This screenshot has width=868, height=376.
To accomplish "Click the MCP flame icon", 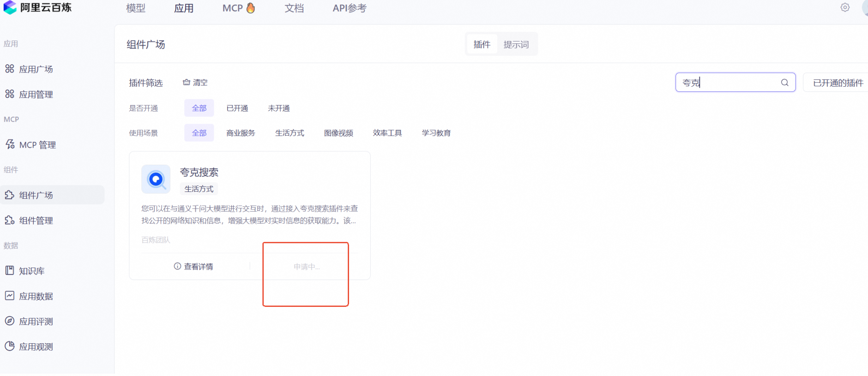I will pyautogui.click(x=251, y=8).
